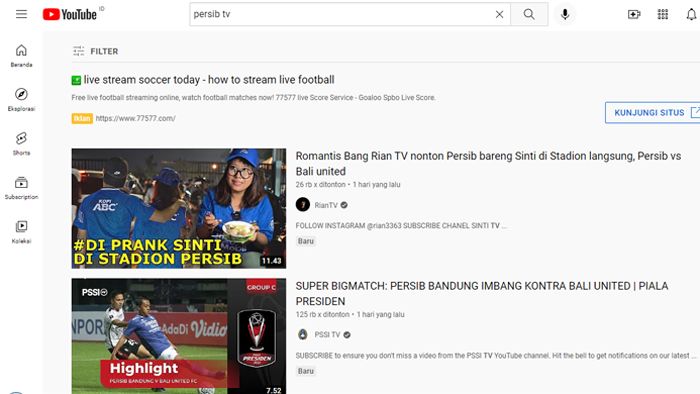
Task: Click the 'Baru' badge under the RianTV video
Action: [x=306, y=241]
